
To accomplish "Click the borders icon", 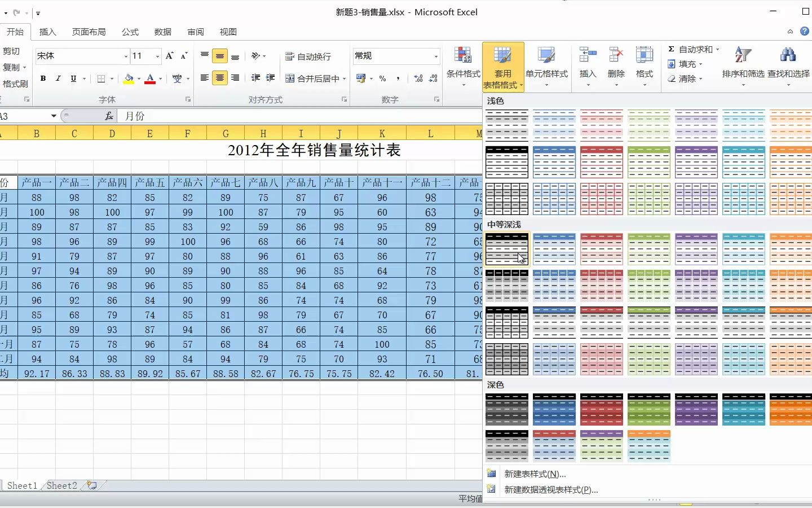I will tap(101, 78).
